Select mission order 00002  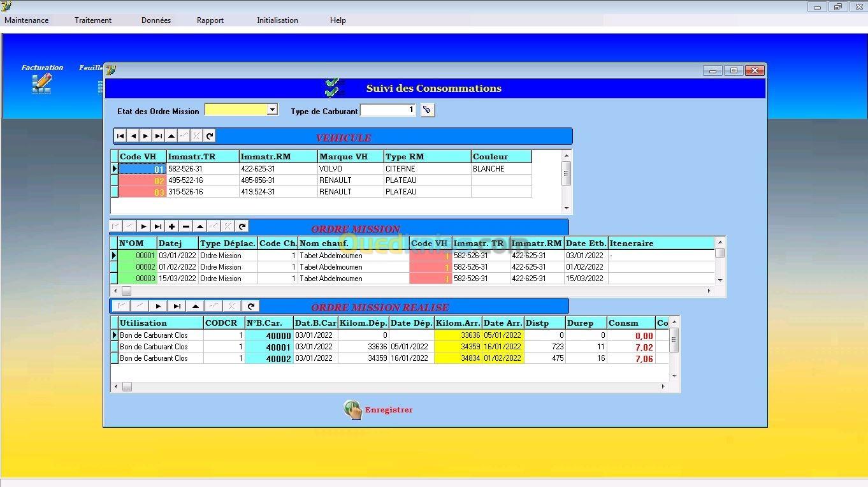tap(137, 267)
